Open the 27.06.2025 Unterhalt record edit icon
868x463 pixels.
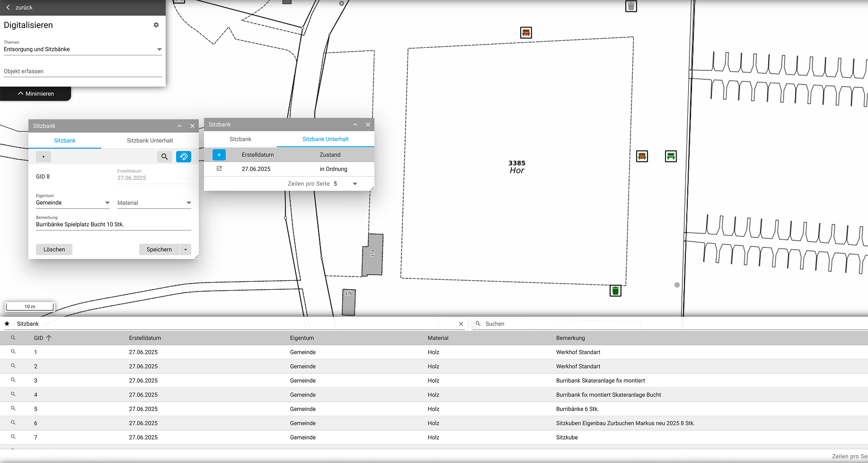click(x=219, y=169)
